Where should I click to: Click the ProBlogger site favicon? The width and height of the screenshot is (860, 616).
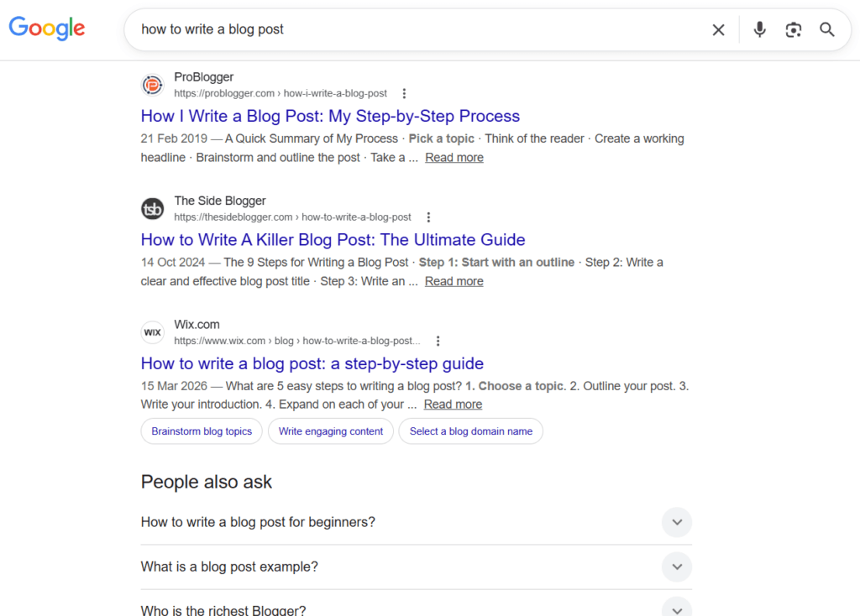(152, 85)
